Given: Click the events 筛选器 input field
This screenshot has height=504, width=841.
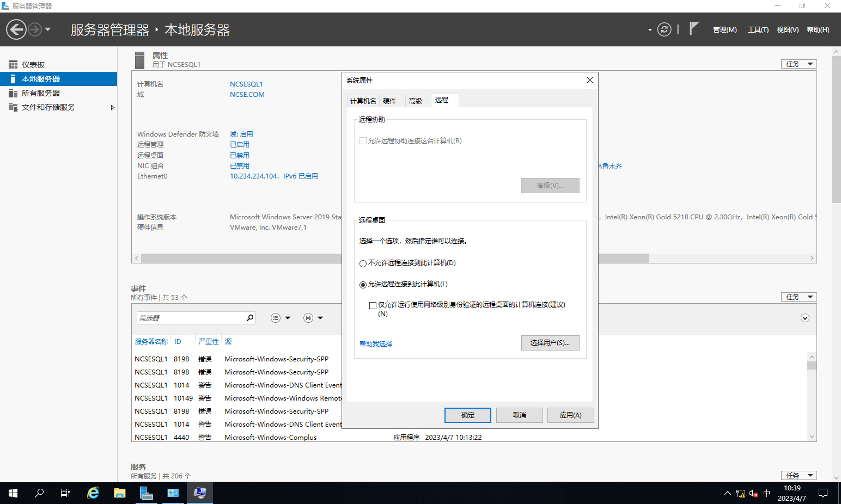Looking at the screenshot, I should 191,318.
